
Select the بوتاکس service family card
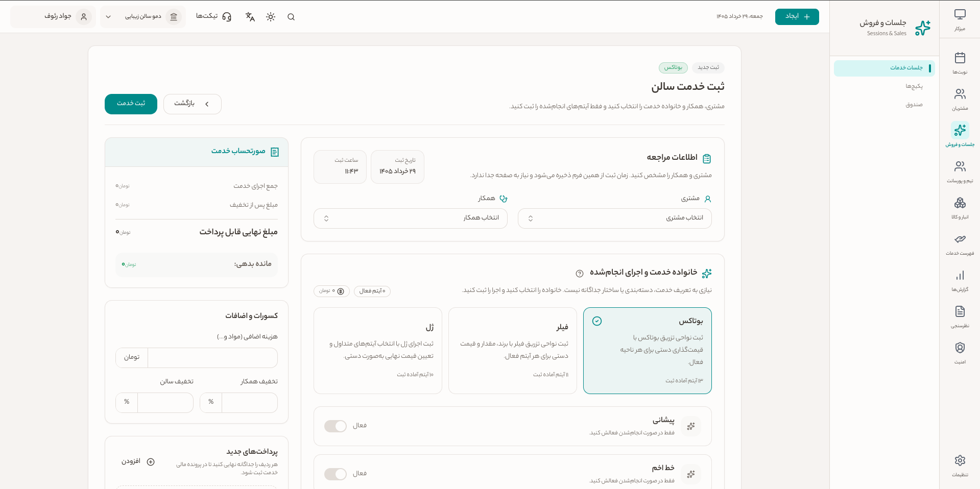[x=647, y=351]
